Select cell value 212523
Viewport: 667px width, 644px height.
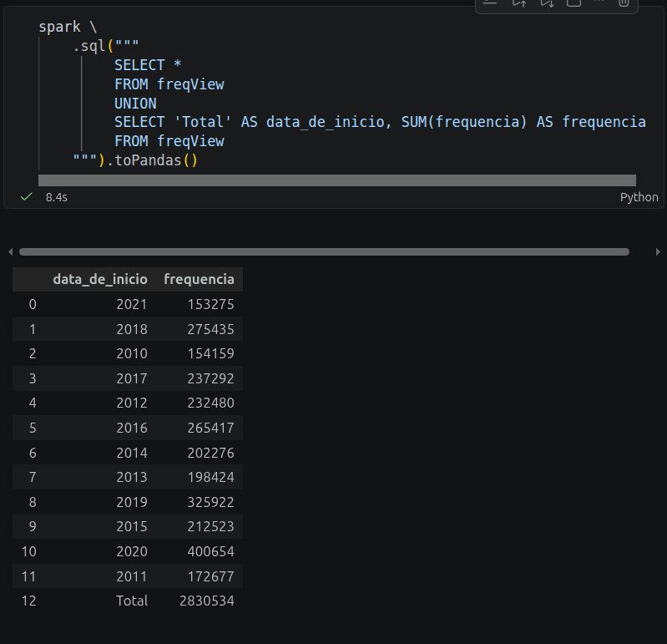[x=210, y=526]
